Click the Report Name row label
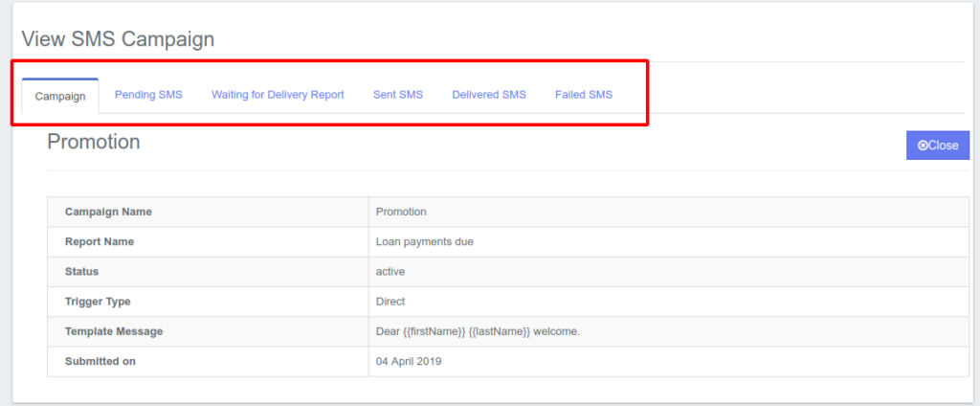The height and width of the screenshot is (406, 980). (100, 241)
